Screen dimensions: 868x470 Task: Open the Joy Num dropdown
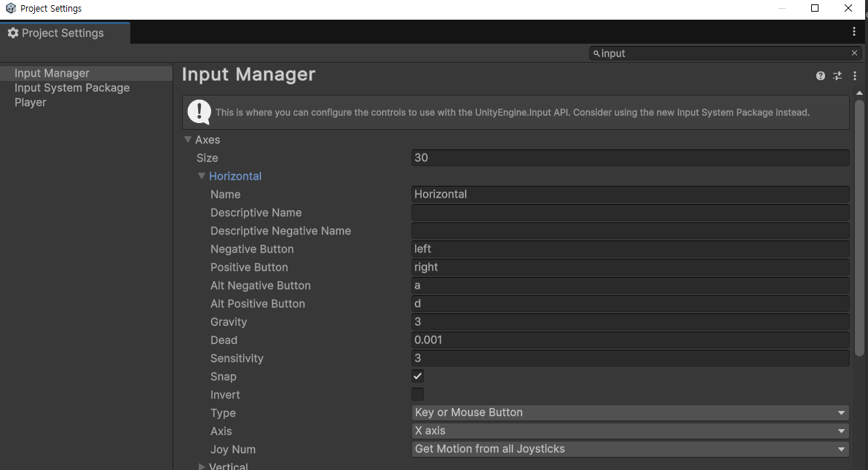[x=630, y=450]
